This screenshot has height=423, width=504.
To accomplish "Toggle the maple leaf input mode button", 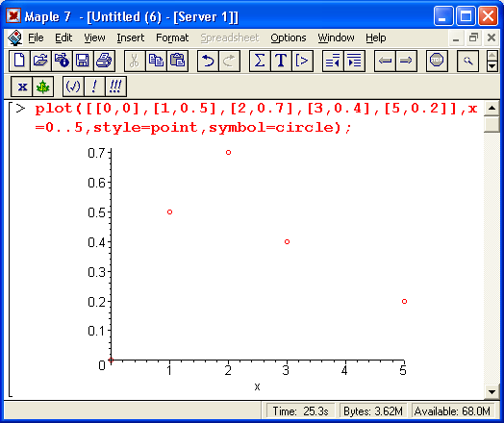I will [42, 87].
